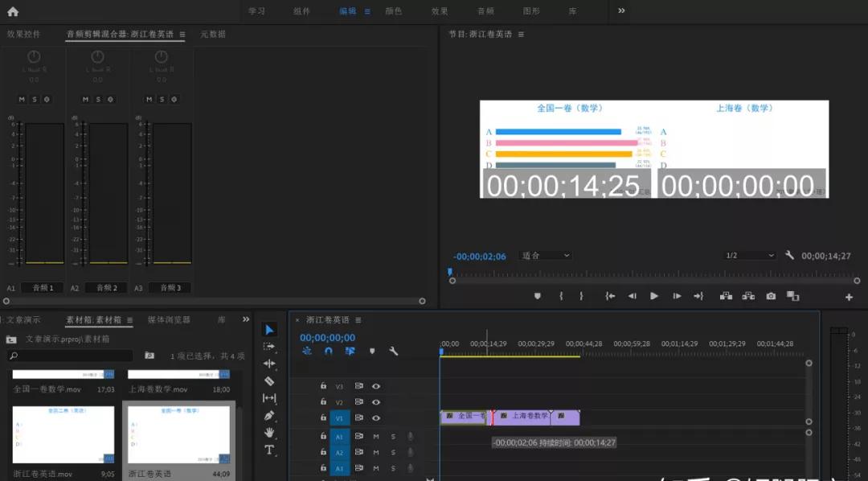Click the Add Marker icon in Program Monitor
The height and width of the screenshot is (481, 868).
(x=538, y=295)
